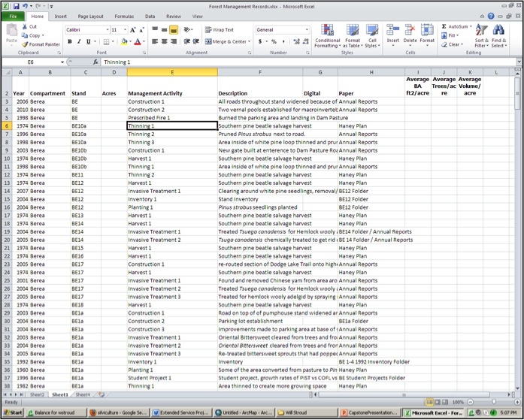The height and width of the screenshot is (420, 524).
Task: Click the Cut scissors icon
Action: (25, 26)
